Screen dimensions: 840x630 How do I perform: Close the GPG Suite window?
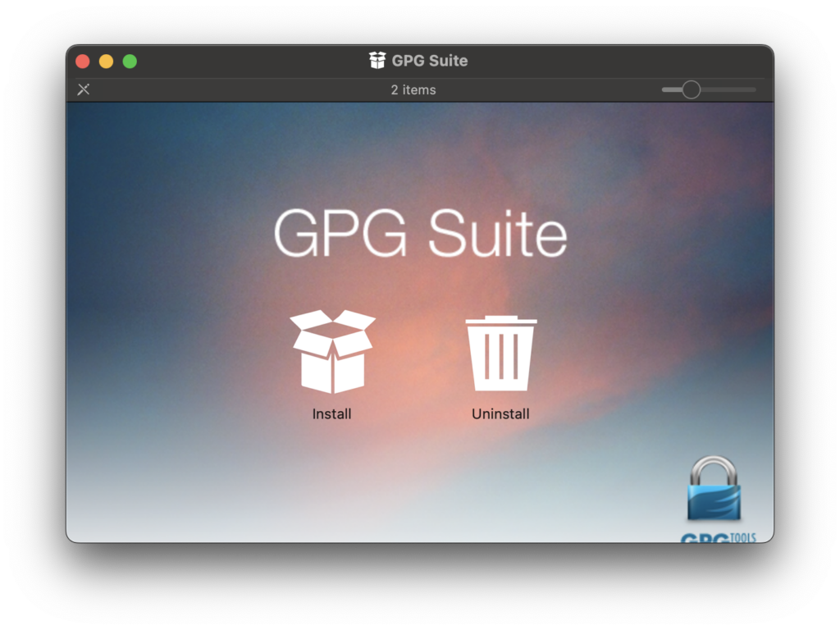[x=83, y=62]
